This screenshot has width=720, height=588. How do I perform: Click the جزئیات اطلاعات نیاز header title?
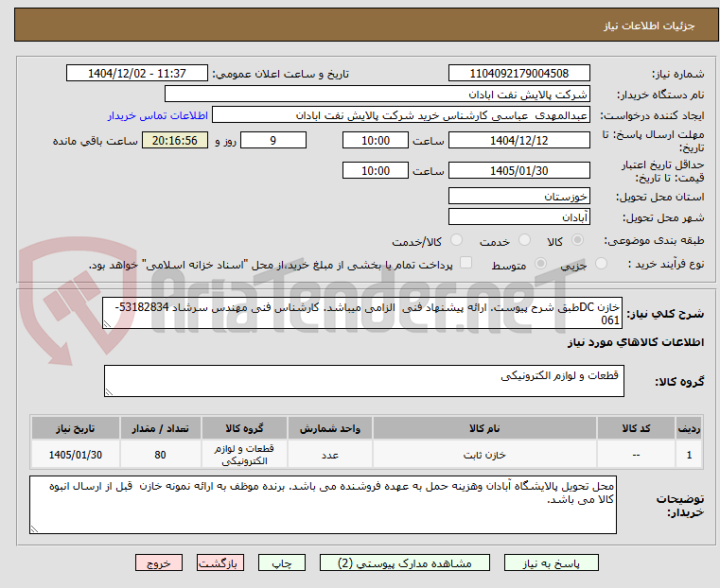[648, 26]
